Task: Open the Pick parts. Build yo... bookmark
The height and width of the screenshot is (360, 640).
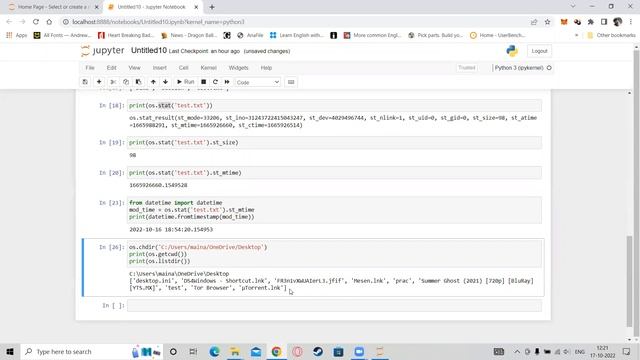Action: (x=436, y=36)
